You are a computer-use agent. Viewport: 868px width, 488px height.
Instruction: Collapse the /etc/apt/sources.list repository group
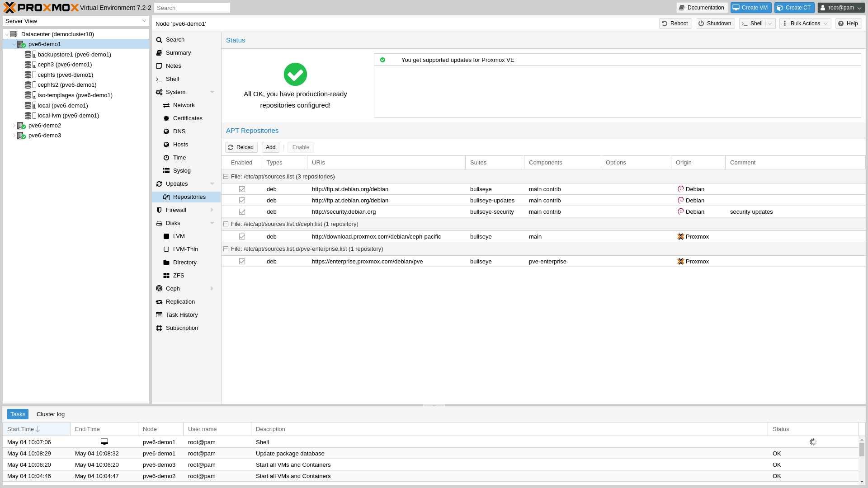226,176
